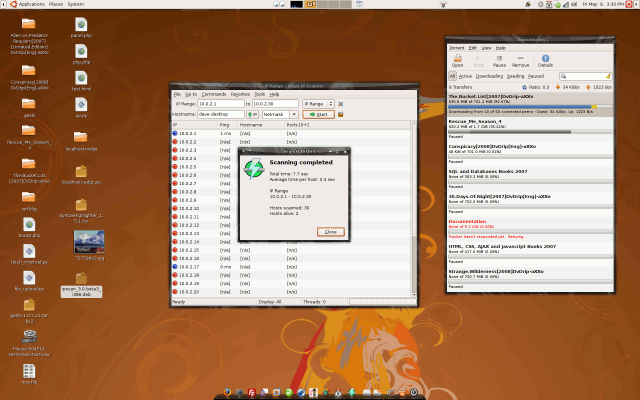Launch FileZilla from the bottom dock
Viewport: 640px width, 400px height.
tap(252, 393)
